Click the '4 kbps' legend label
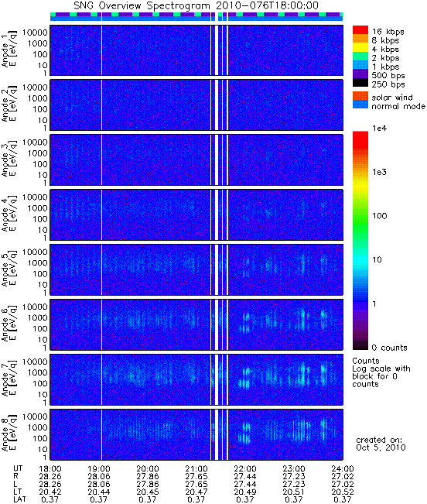Image resolution: width=427 pixels, height=504 pixels. click(385, 50)
